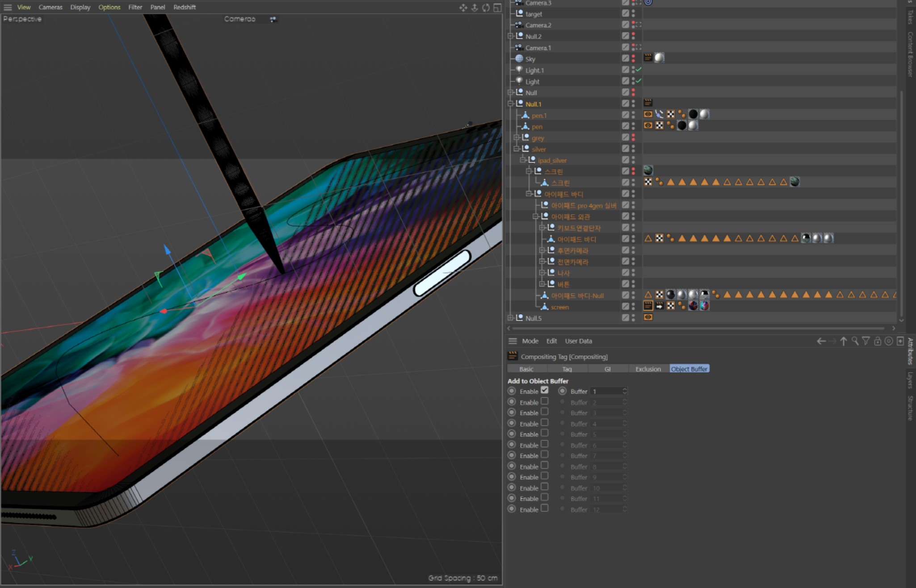
Task: Select the Camera.2 object in the tree
Action: click(x=538, y=25)
